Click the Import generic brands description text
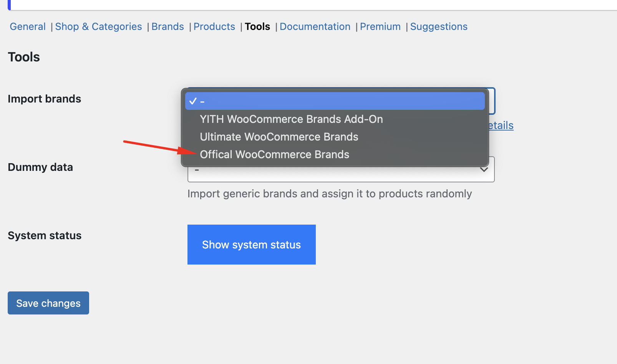Viewport: 617px width, 364px height. [x=329, y=194]
